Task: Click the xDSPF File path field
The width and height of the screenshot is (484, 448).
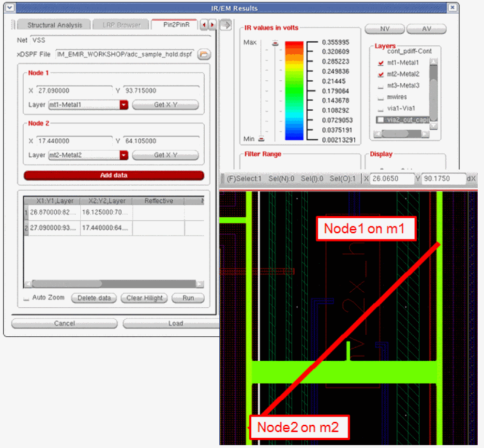Action: point(125,55)
